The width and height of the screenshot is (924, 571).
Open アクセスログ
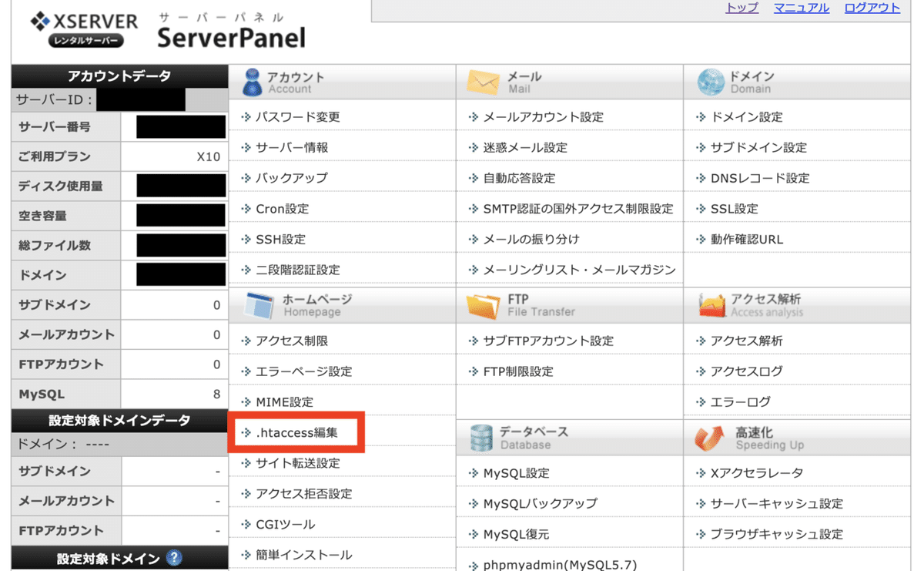747,371
